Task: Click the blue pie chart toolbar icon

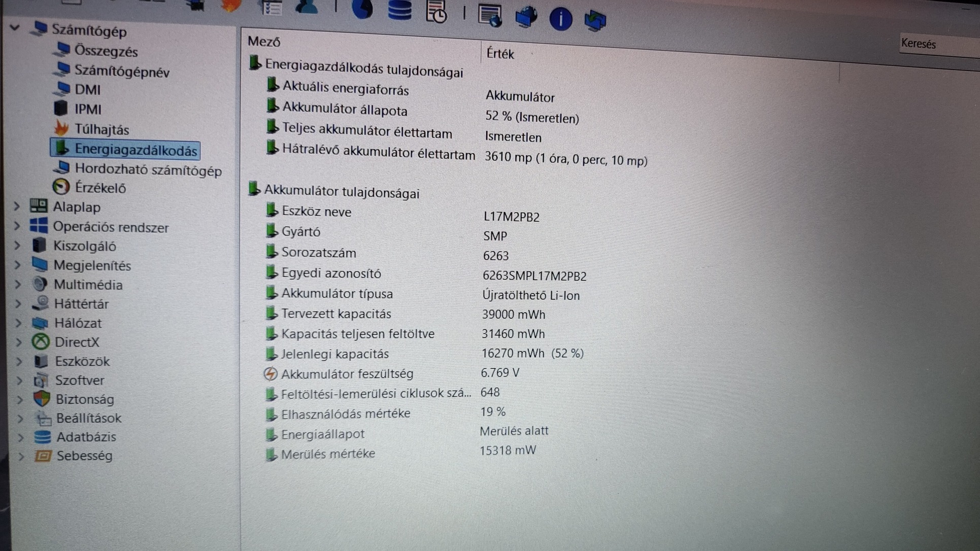Action: (x=362, y=9)
